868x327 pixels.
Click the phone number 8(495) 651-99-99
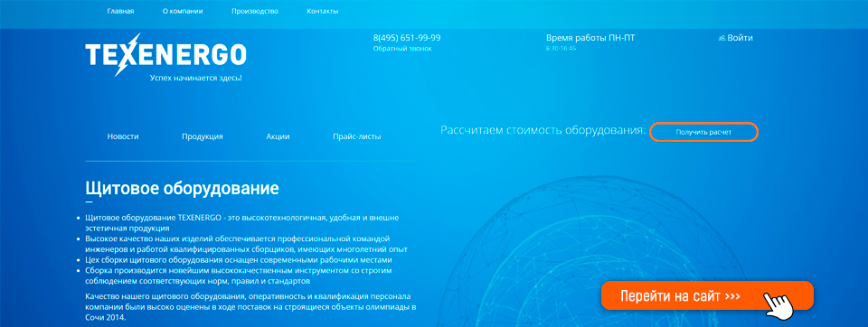(407, 38)
